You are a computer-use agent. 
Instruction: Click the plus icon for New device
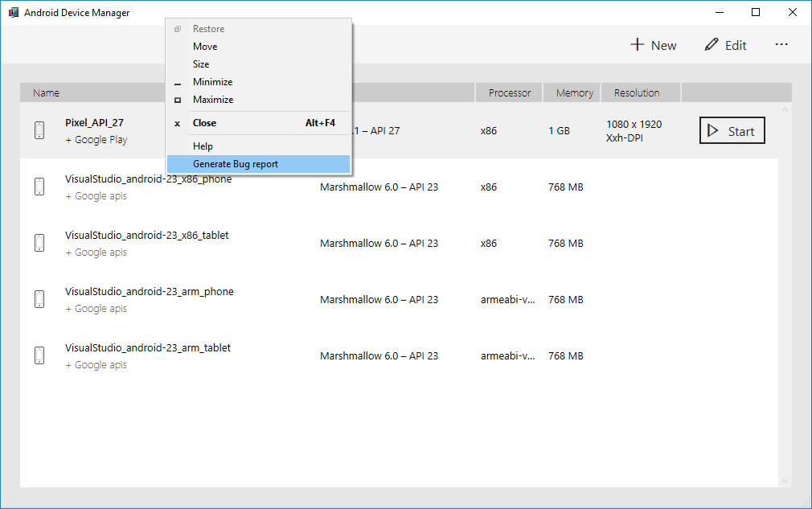637,44
